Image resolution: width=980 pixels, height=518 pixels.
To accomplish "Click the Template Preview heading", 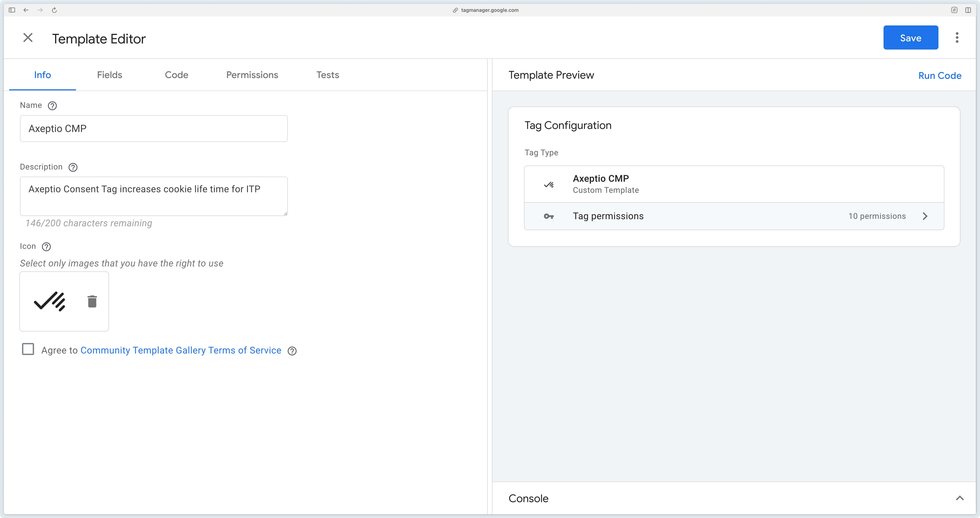I will pyautogui.click(x=551, y=75).
